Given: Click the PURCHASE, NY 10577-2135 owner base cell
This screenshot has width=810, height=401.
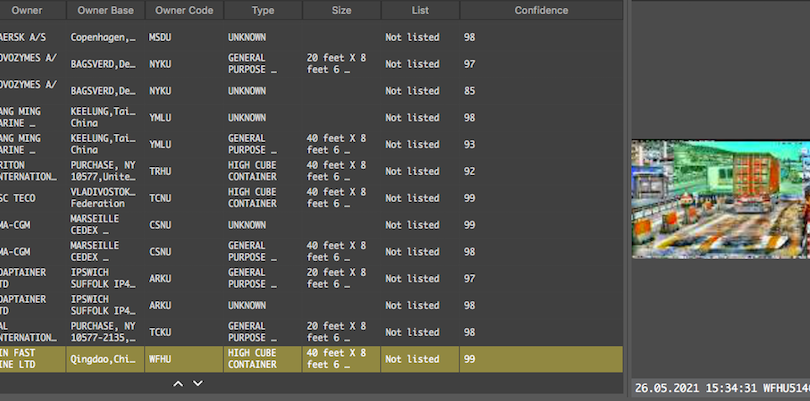Looking at the screenshot, I should point(105,332).
